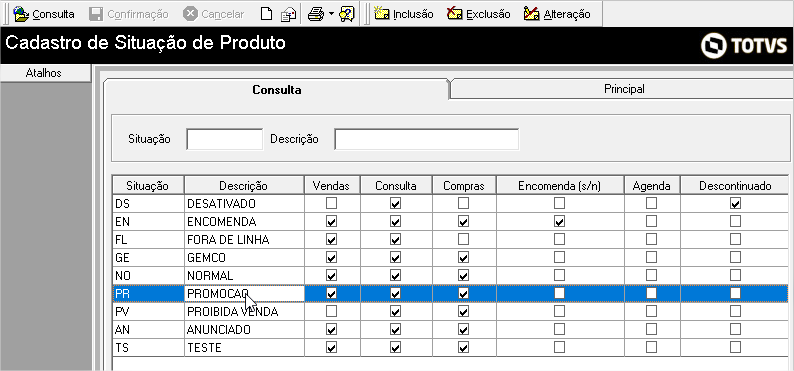Image resolution: width=794 pixels, height=371 pixels.
Task: Click the Exclusão toolbar button
Action: (x=479, y=14)
